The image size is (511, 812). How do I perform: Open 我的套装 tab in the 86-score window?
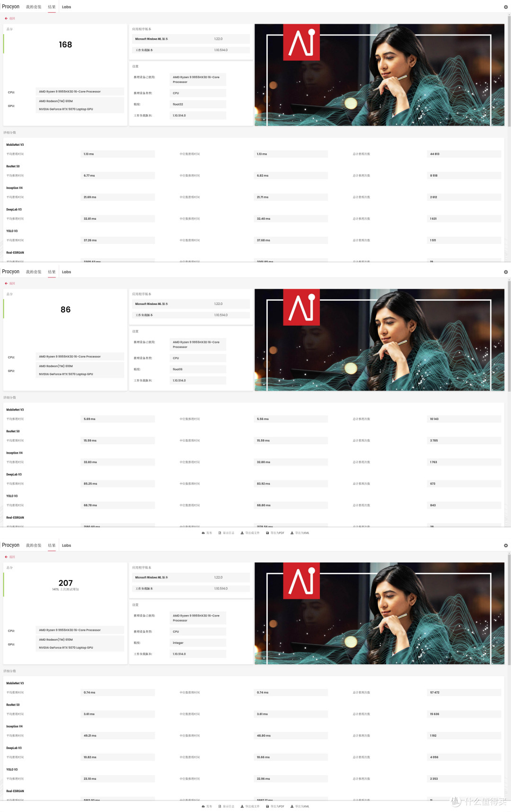coord(34,272)
